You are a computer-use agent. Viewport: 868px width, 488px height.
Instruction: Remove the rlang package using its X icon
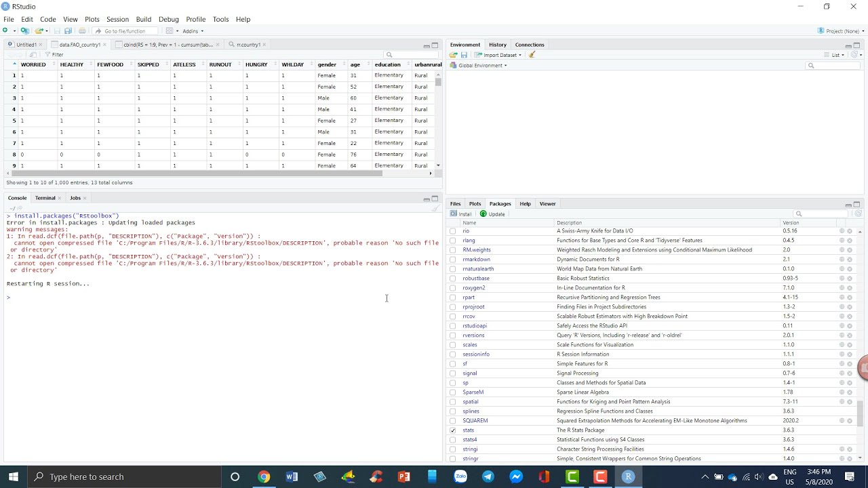[850, 241]
